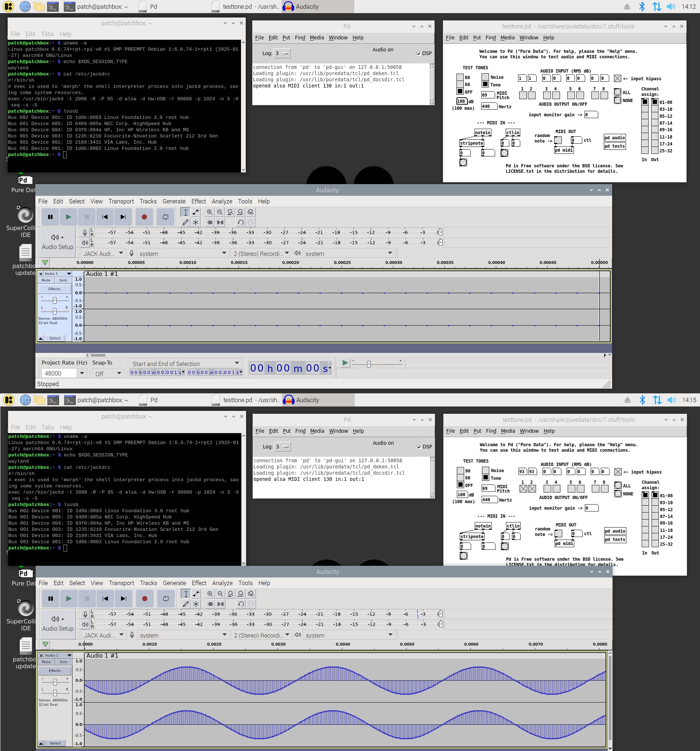This screenshot has height=751, width=700.
Task: Toggle input hipass box in 14:12 testtone window
Action: (x=617, y=79)
